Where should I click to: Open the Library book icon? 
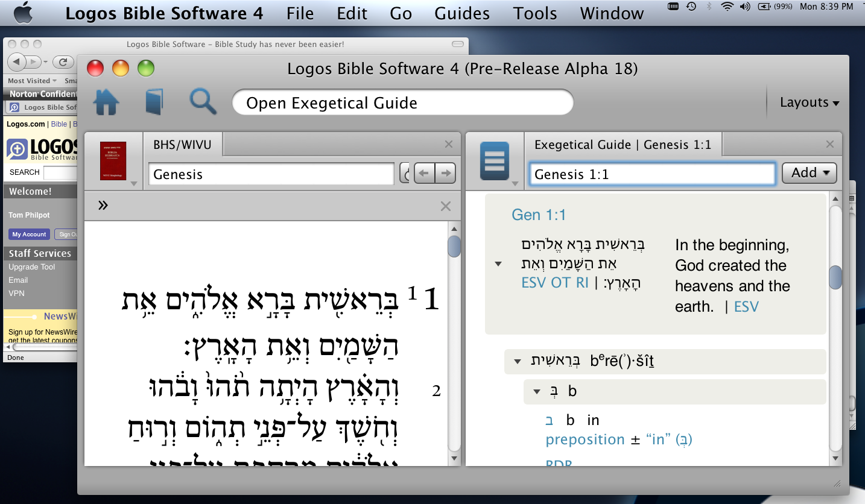point(154,102)
